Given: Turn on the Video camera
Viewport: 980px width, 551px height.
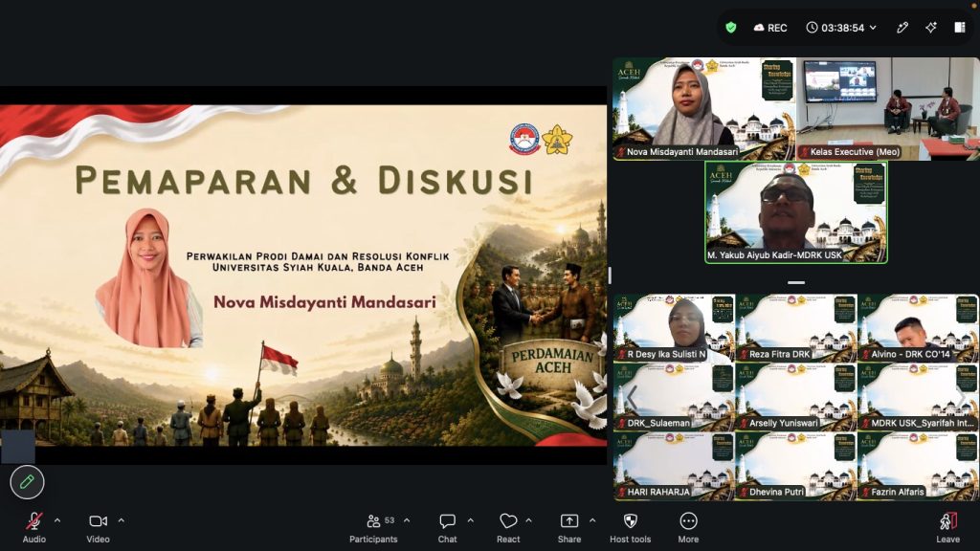Looking at the screenshot, I should [x=99, y=527].
